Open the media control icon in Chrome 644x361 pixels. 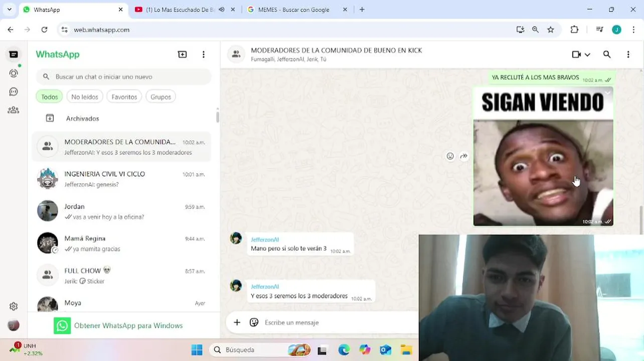click(x=599, y=30)
